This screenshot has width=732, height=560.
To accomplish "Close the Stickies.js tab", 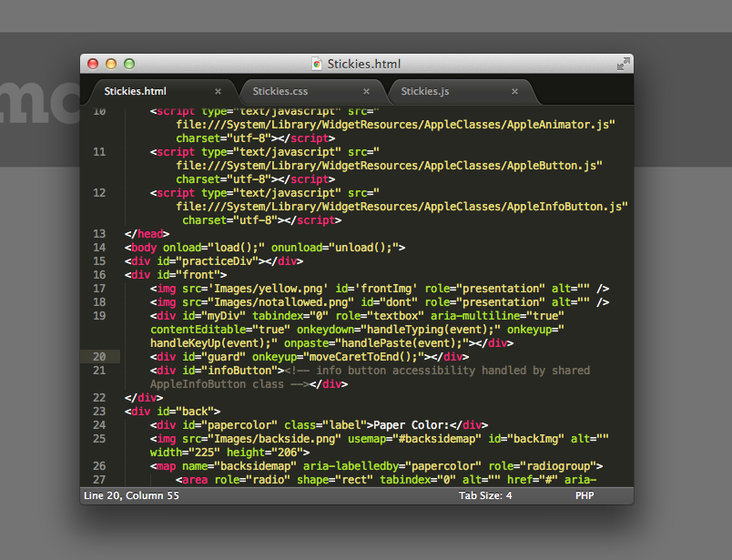I will (x=514, y=92).
